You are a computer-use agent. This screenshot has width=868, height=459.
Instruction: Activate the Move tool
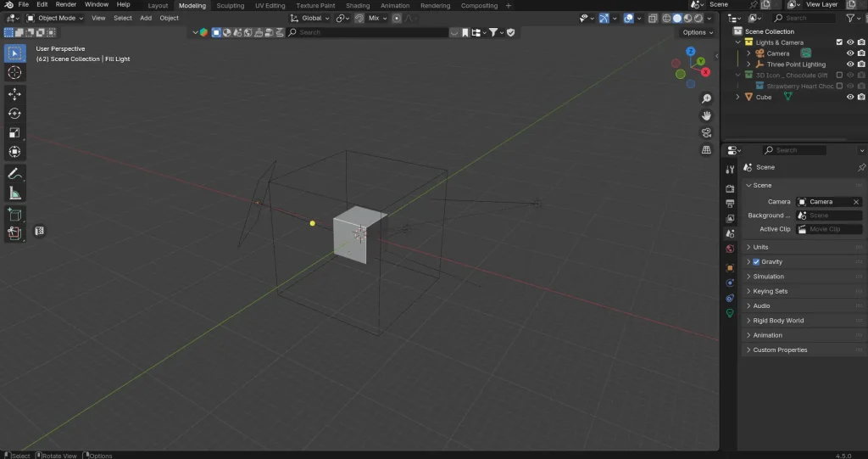[x=14, y=94]
